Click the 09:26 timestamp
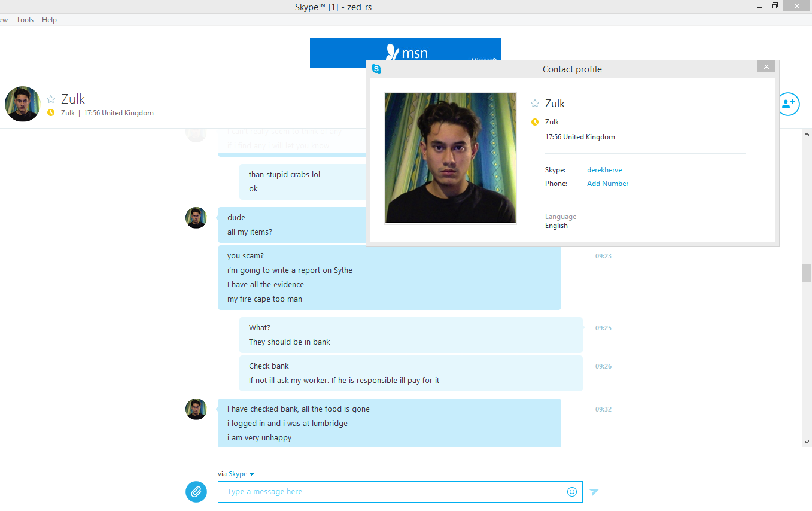Image resolution: width=812 pixels, height=511 pixels. coord(603,366)
